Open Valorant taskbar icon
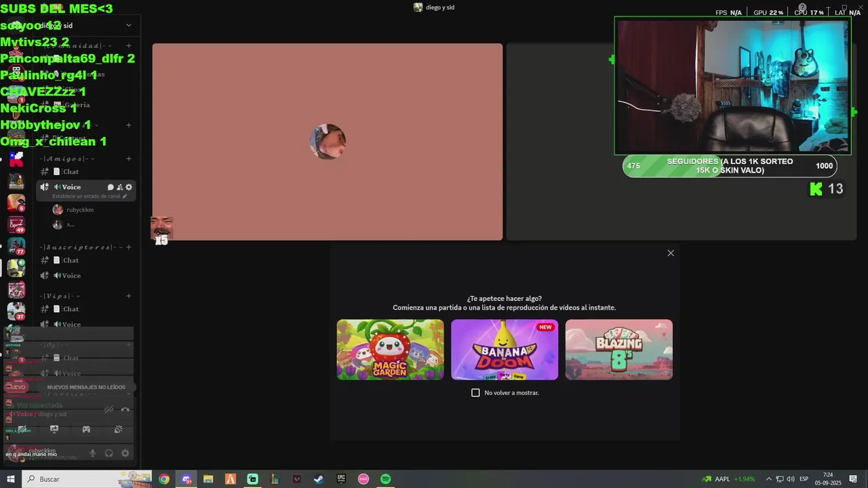This screenshot has height=488, width=868. [x=297, y=479]
